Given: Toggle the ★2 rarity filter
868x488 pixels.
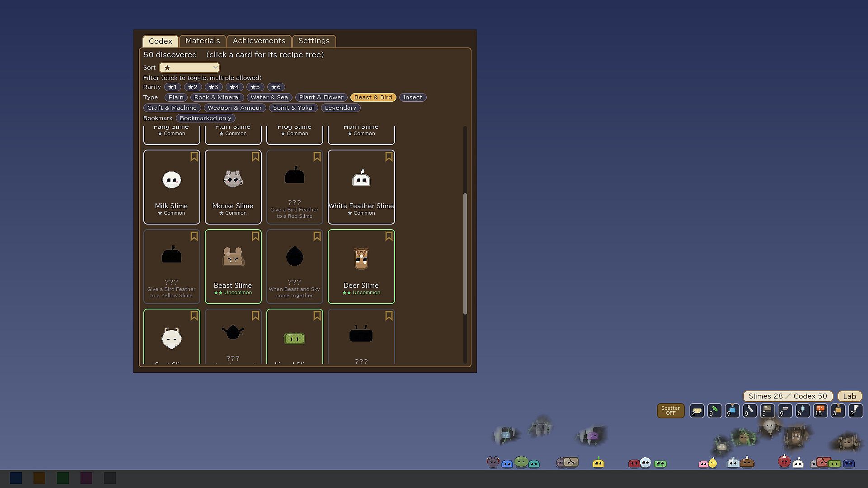Looking at the screenshot, I should point(193,87).
